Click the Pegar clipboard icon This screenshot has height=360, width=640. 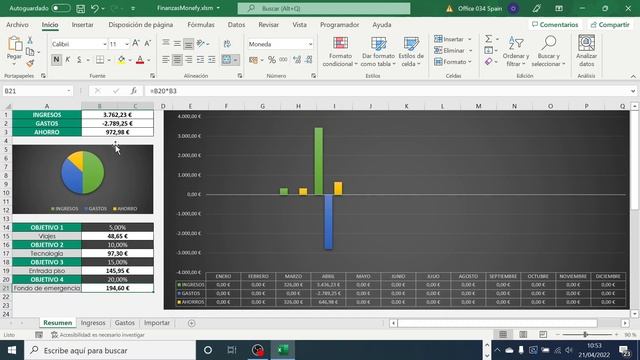coord(15,44)
